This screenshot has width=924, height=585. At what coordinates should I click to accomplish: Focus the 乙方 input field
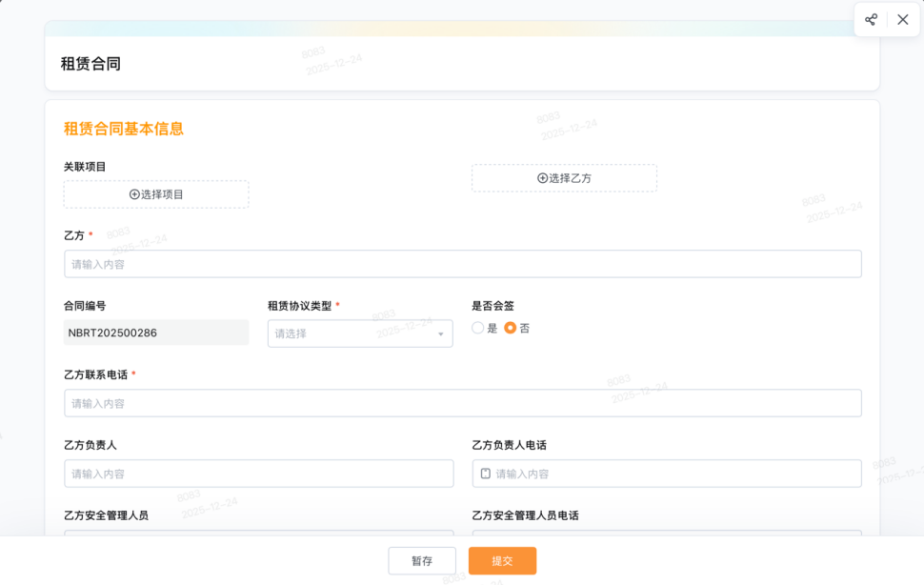coord(462,264)
